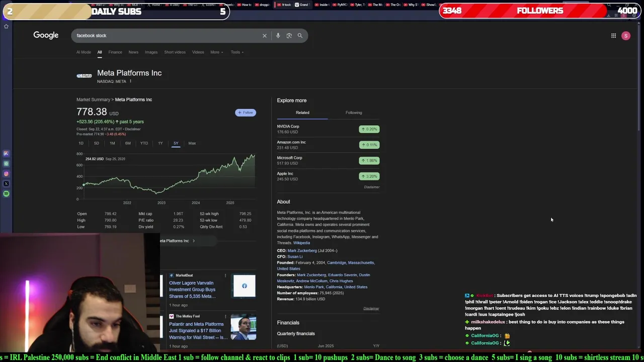Screen dimensions: 644x362
Task: Go to the Google logo homepage
Action: coord(46,35)
